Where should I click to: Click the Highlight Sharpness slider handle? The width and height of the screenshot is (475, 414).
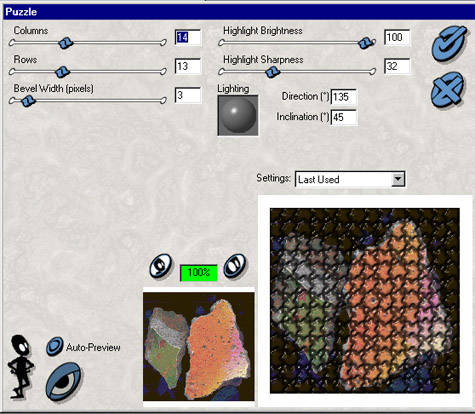pos(273,72)
